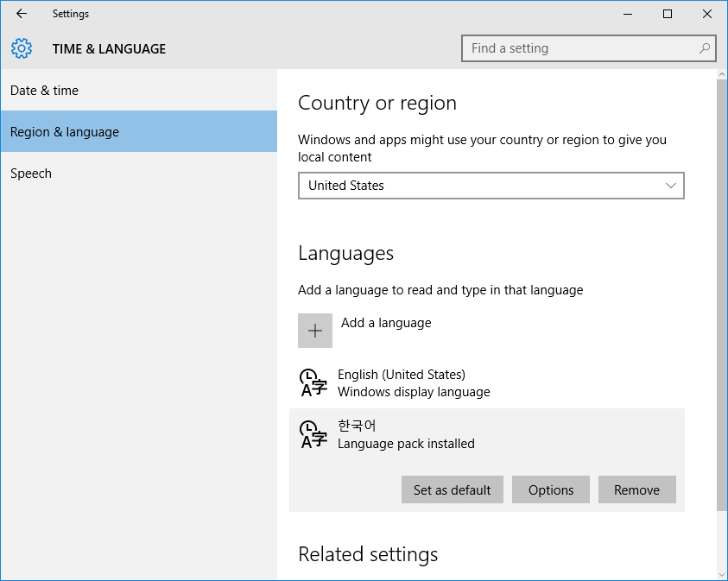The width and height of the screenshot is (728, 581).
Task: Click the vertical scrollbar thumb
Action: 721,294
